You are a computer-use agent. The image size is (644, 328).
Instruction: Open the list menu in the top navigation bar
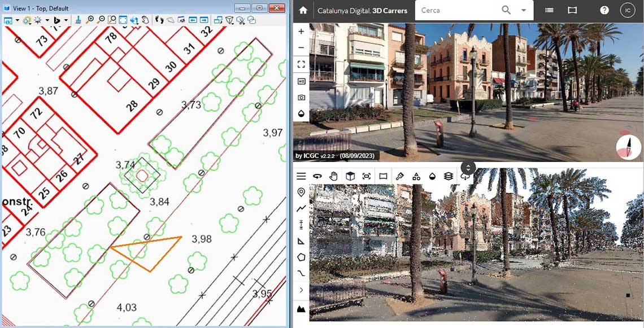click(549, 10)
